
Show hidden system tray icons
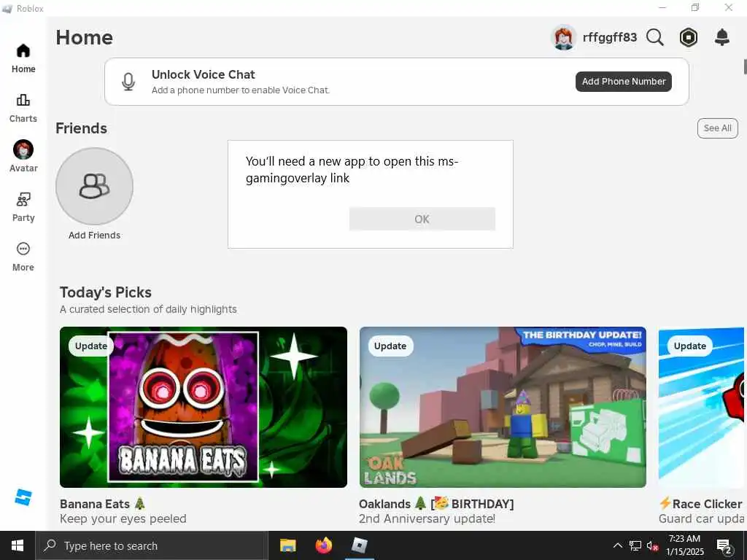(x=617, y=545)
